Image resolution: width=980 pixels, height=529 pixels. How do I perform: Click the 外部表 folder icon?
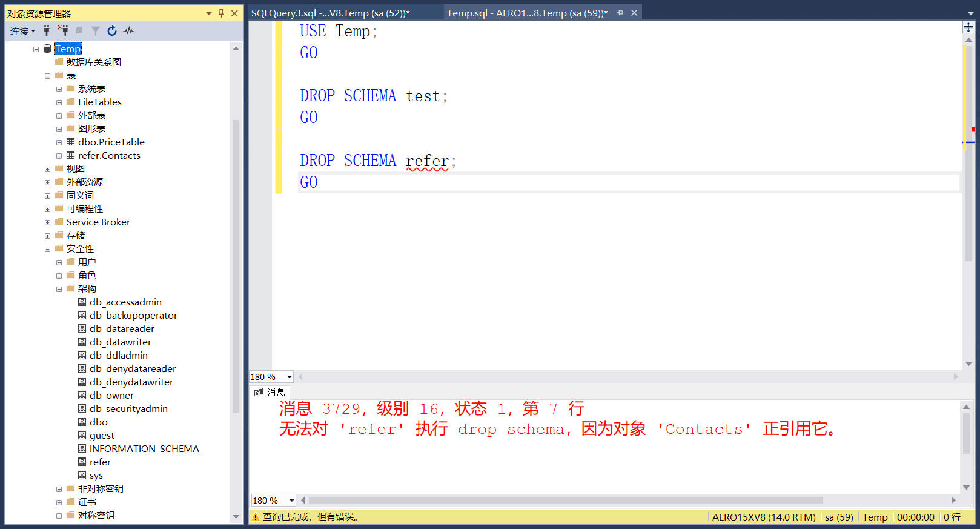71,115
